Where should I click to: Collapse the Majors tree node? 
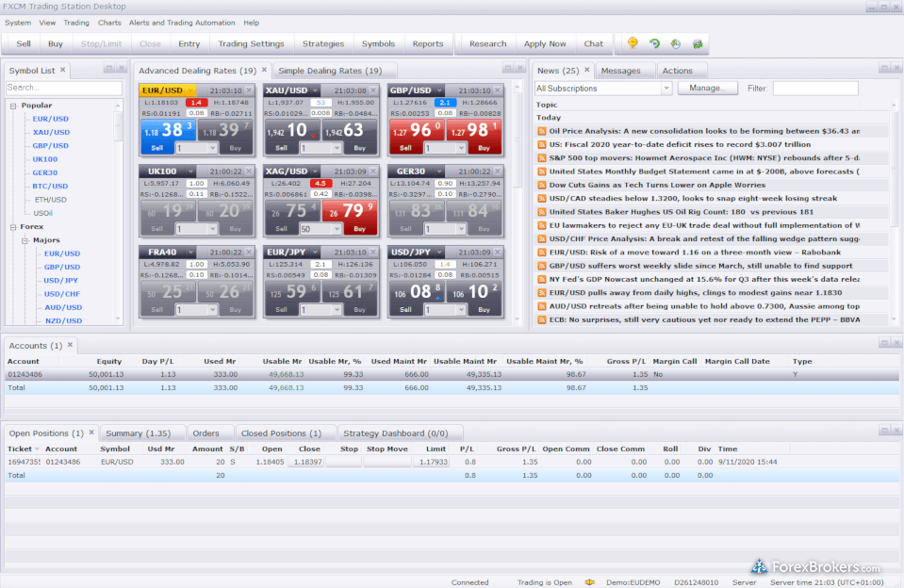[x=25, y=240]
